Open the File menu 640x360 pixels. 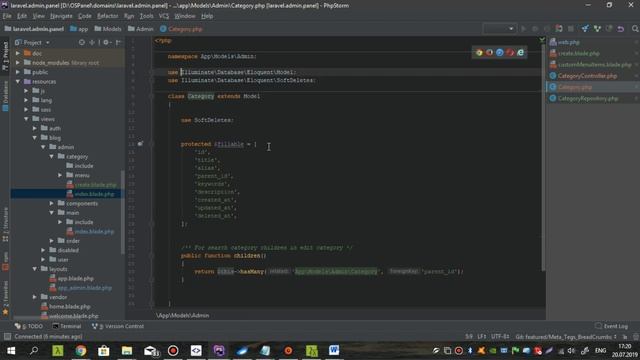[7, 16]
